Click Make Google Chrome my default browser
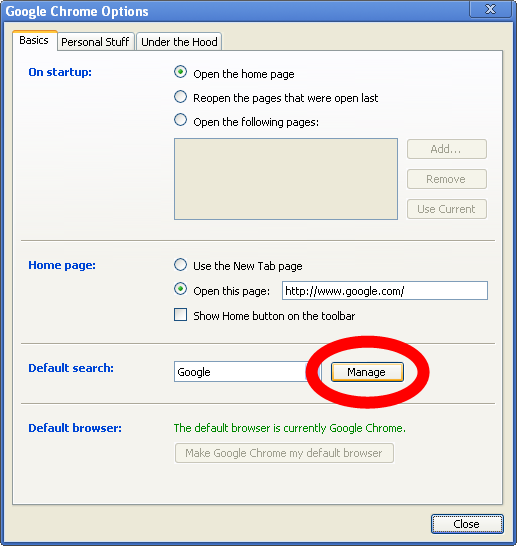517x546 pixels. tap(284, 453)
